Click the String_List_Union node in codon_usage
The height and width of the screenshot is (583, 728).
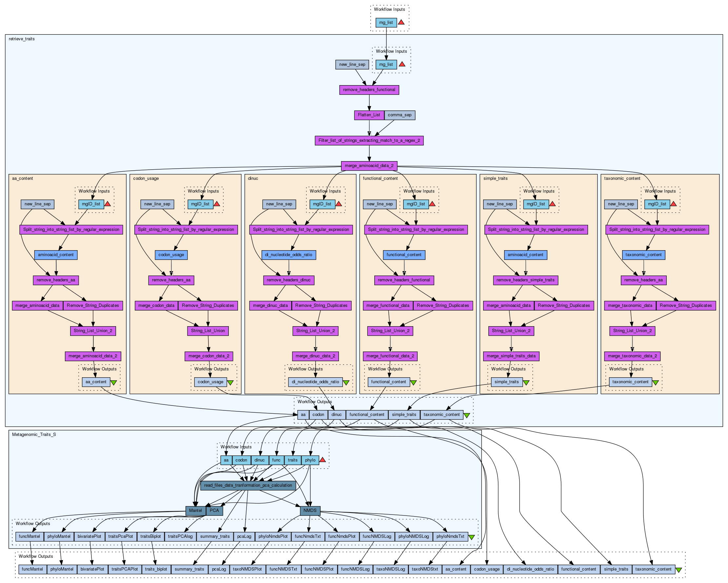[208, 330]
